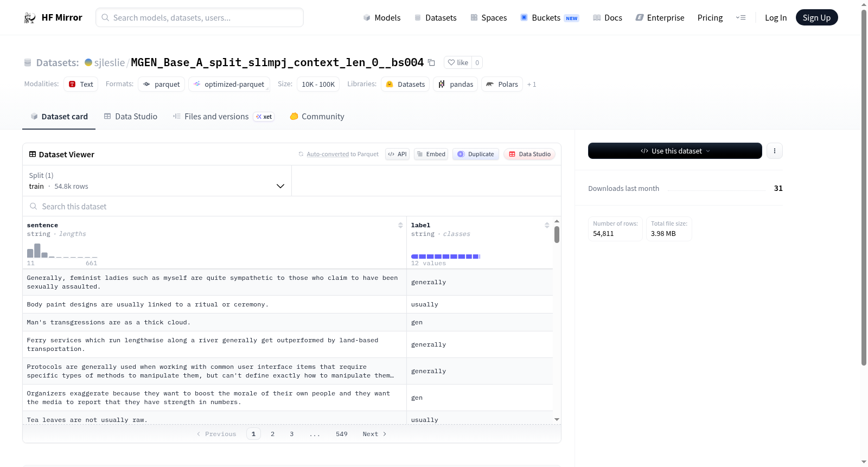Like this dataset with heart button

point(458,62)
